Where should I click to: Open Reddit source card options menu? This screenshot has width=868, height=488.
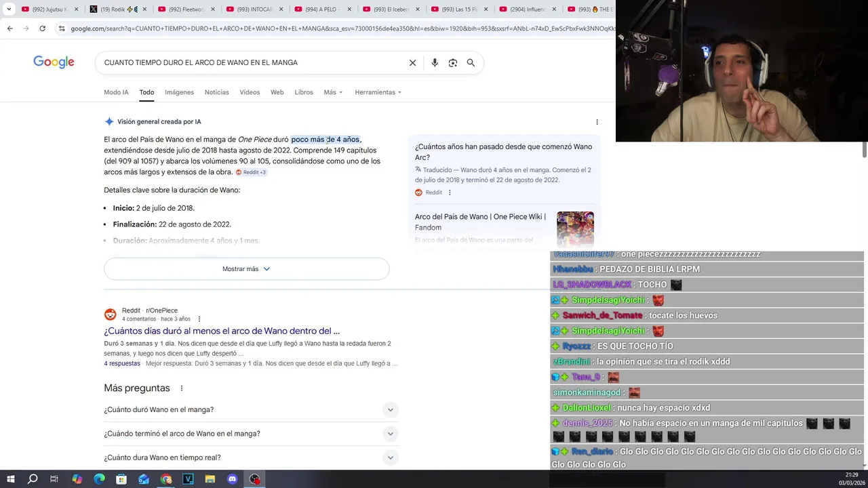pyautogui.click(x=449, y=192)
